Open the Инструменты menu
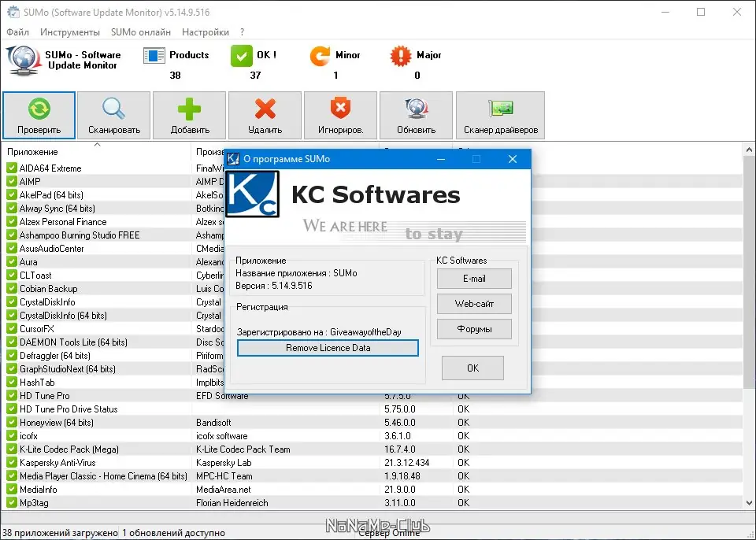 pos(70,32)
